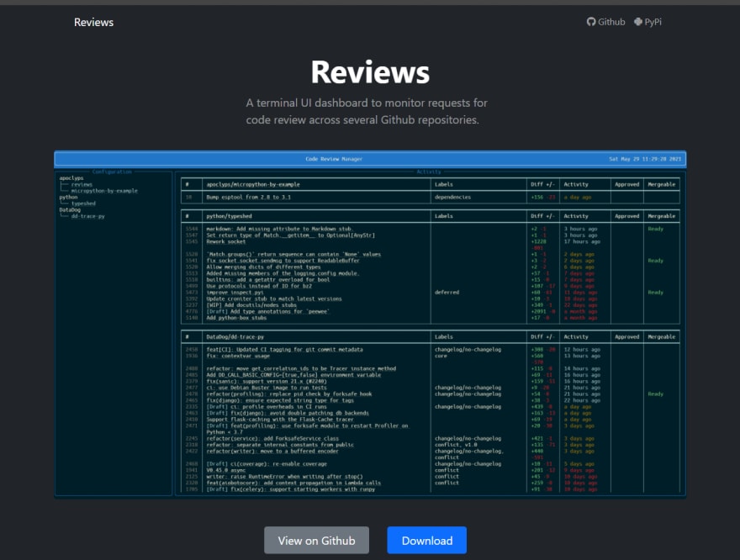The image size is (740, 560).
Task: Click the 'A terminal UI dashboard' description text
Action: click(x=367, y=111)
